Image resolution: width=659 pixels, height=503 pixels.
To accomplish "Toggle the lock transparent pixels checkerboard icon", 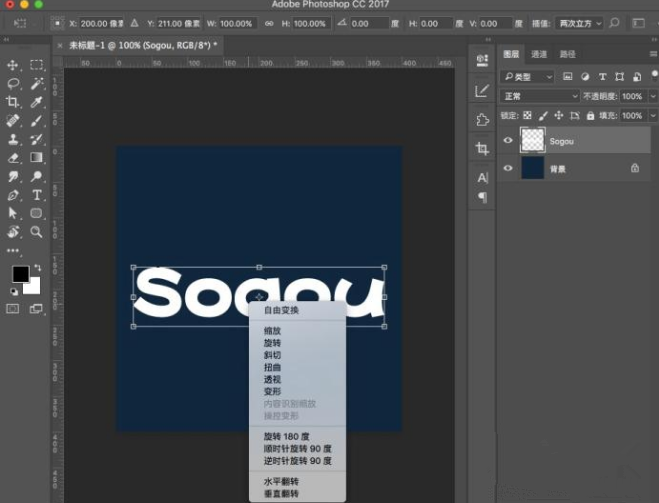I will point(530,116).
